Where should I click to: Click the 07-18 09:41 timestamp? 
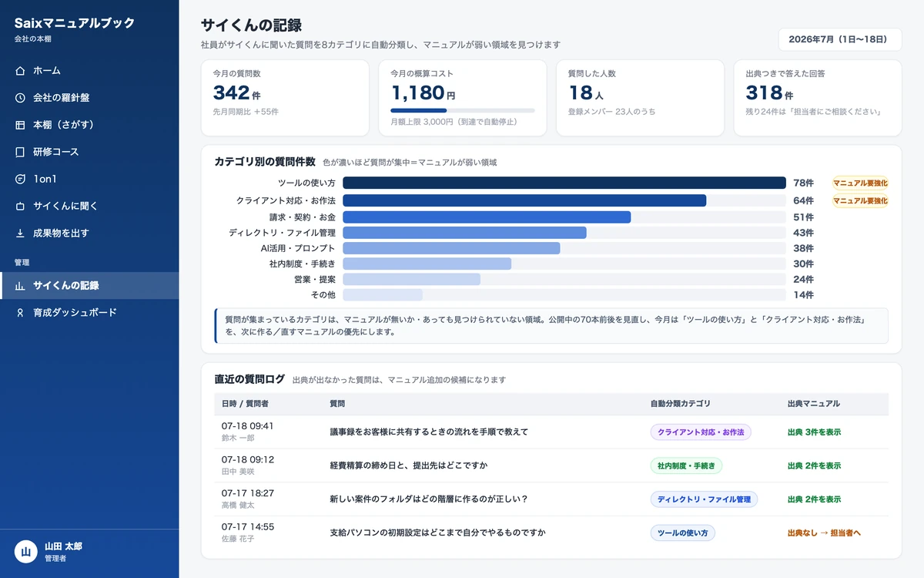pyautogui.click(x=248, y=426)
